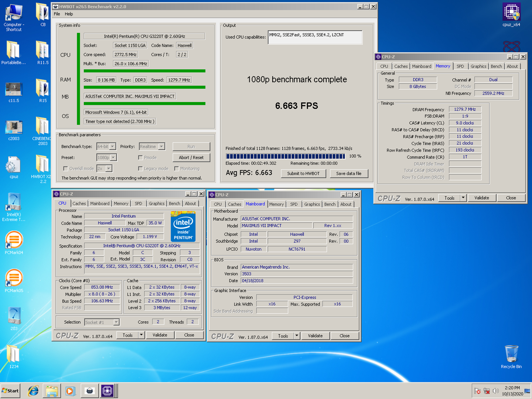Expand Tools arrow in CPU-Z Mainboard window

point(297,336)
